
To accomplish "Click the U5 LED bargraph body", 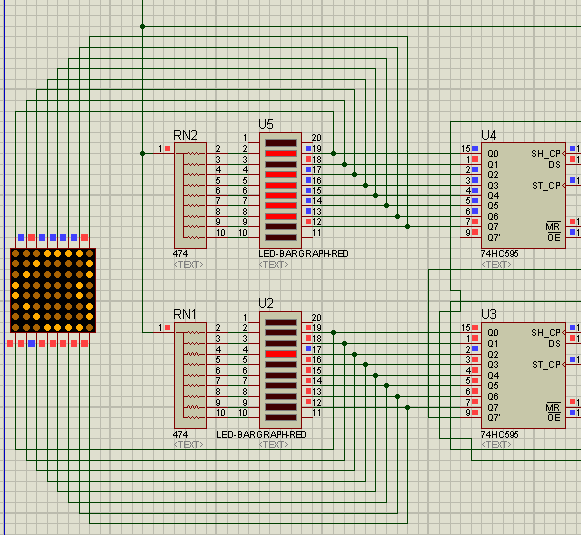I will click(x=281, y=190).
